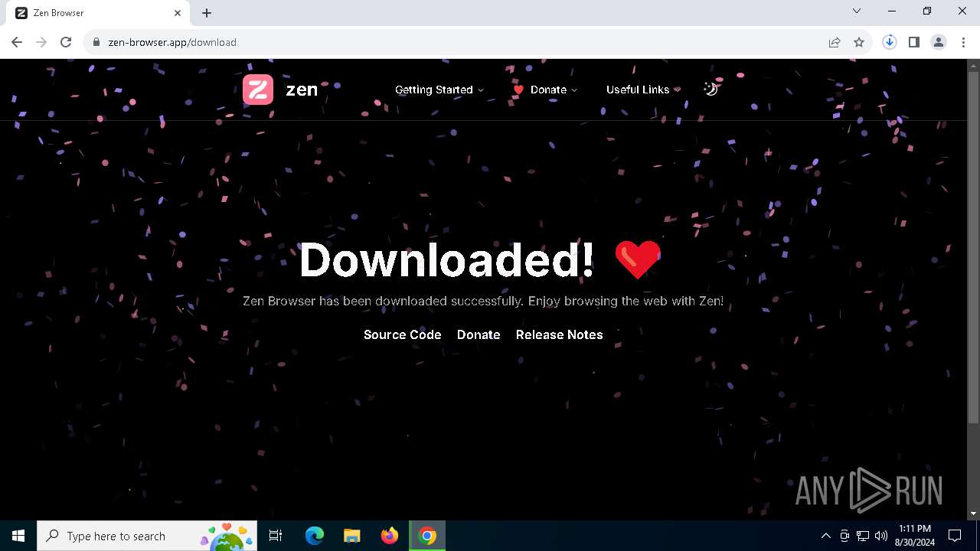Bookmark this page with the star

[x=859, y=42]
